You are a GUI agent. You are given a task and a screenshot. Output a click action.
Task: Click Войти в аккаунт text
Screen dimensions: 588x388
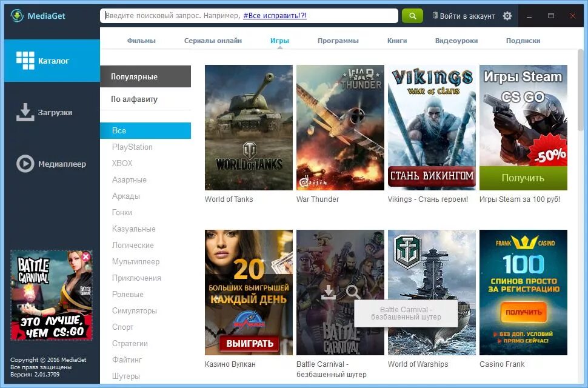(x=467, y=16)
